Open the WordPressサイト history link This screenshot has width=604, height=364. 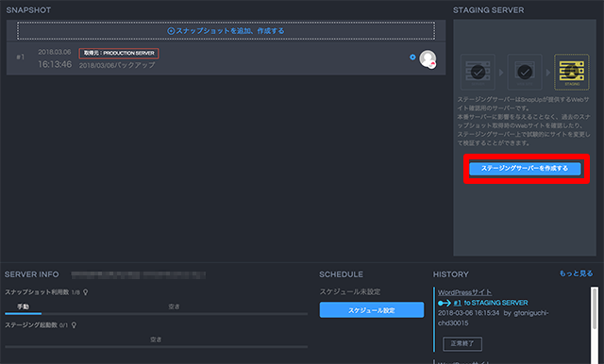tap(464, 292)
